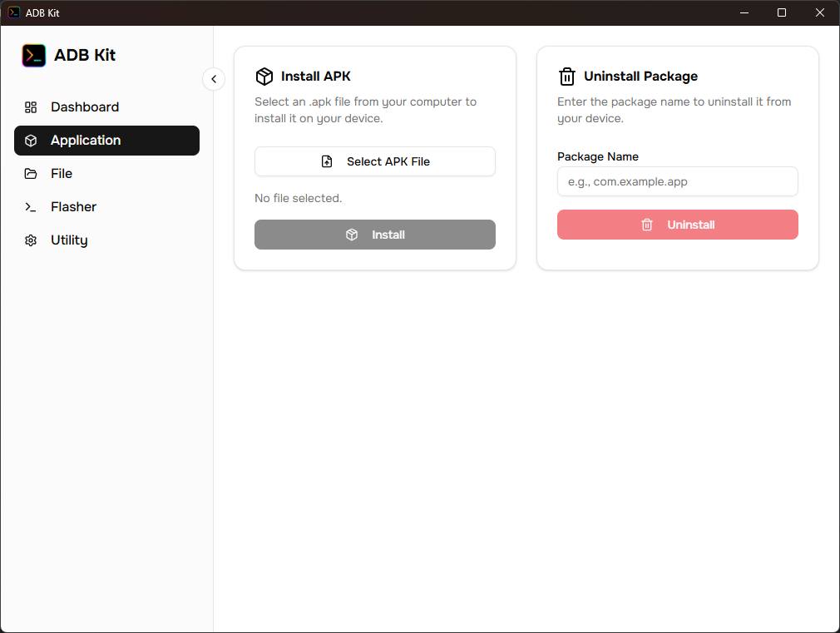840x633 pixels.
Task: Switch to the Flasher section
Action: 106,207
